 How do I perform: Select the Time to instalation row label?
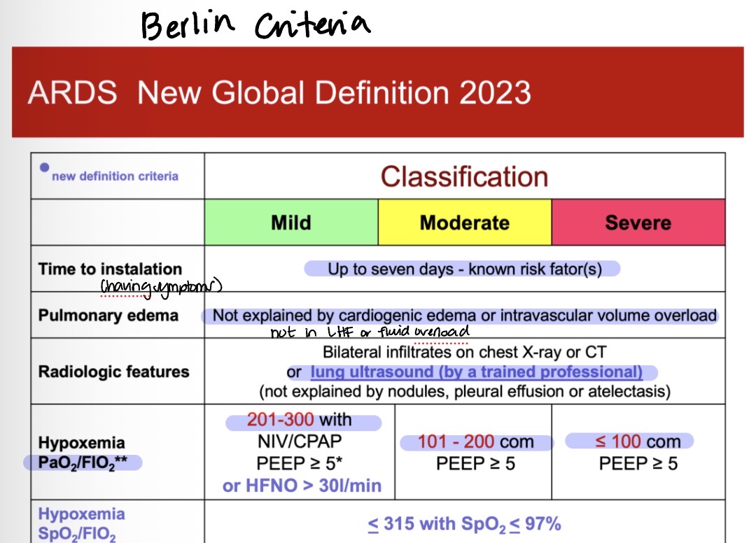(x=110, y=269)
